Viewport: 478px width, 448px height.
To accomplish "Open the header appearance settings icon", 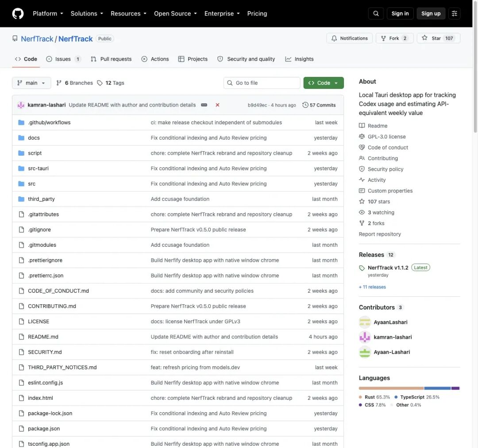I will click(454, 13).
